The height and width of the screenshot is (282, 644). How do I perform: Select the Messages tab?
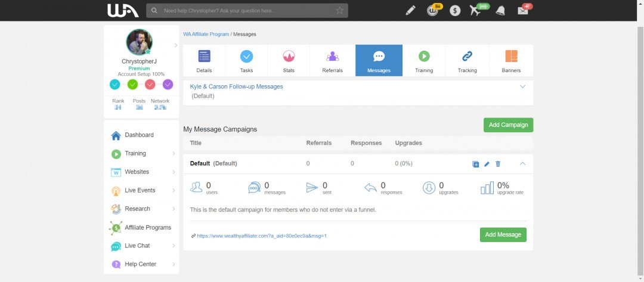coord(379,60)
